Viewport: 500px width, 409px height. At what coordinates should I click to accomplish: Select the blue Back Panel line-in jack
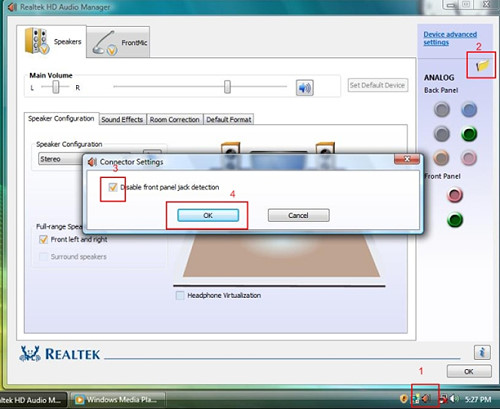[469, 109]
